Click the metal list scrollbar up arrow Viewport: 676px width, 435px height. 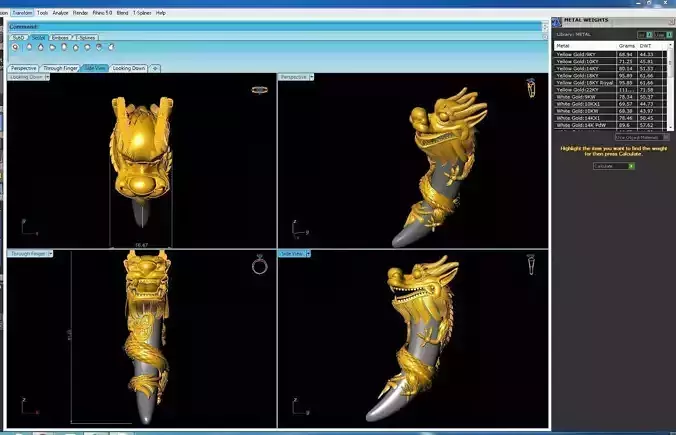(670, 45)
